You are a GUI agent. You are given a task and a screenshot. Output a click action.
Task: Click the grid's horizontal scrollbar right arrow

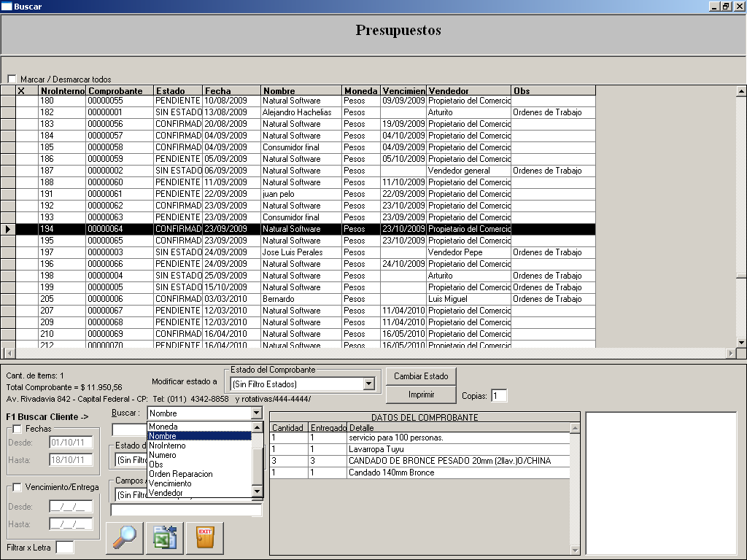point(731,354)
